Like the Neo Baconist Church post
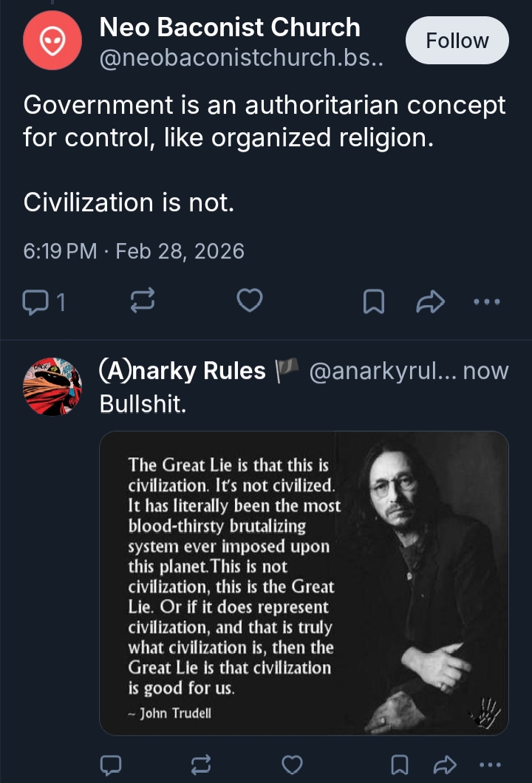The height and width of the screenshot is (783, 532). click(250, 301)
